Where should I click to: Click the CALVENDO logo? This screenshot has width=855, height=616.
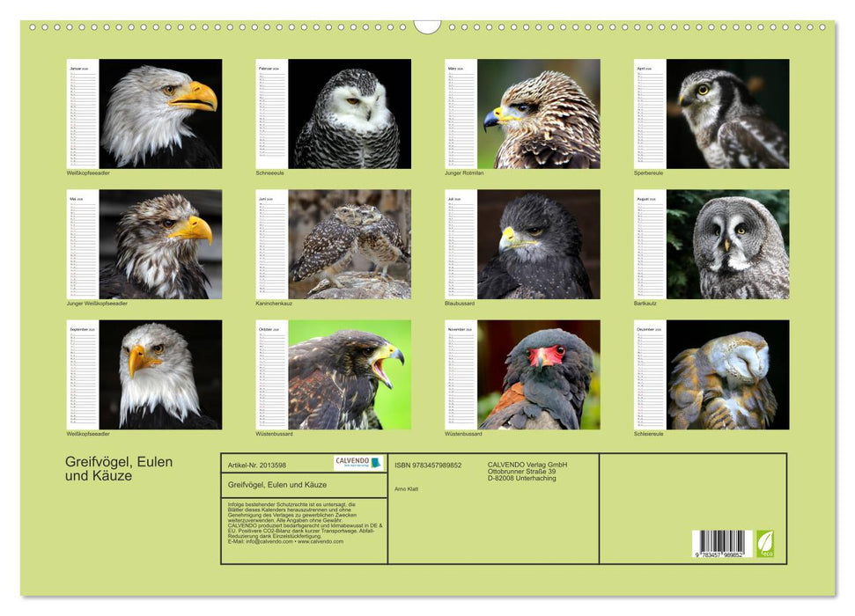coord(358,463)
